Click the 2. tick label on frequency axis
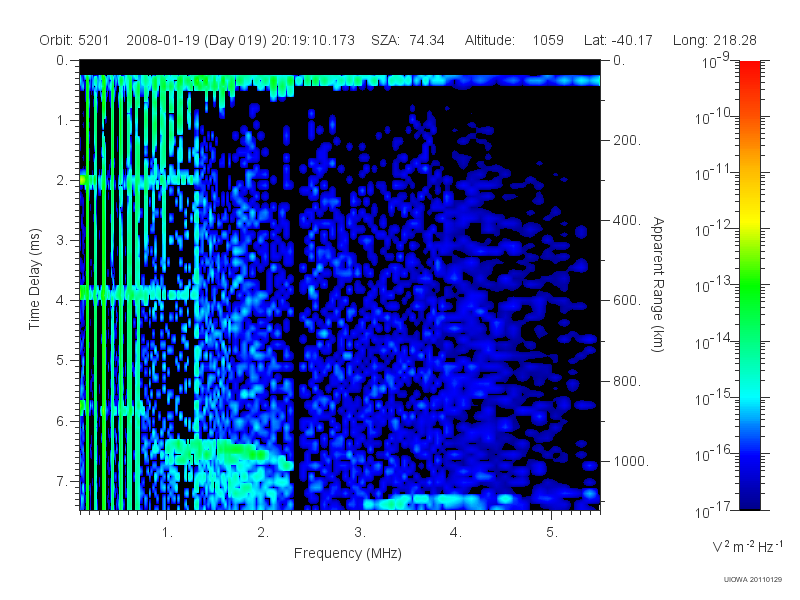 coord(263,532)
